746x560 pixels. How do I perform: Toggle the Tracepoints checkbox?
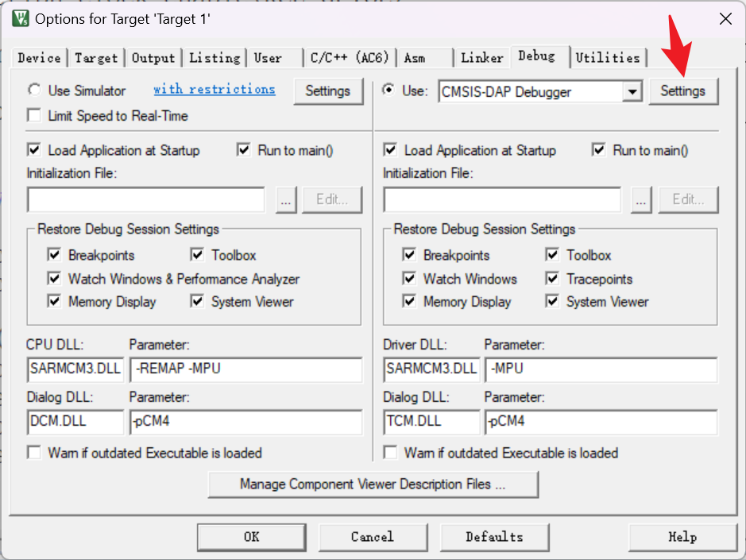pyautogui.click(x=552, y=278)
